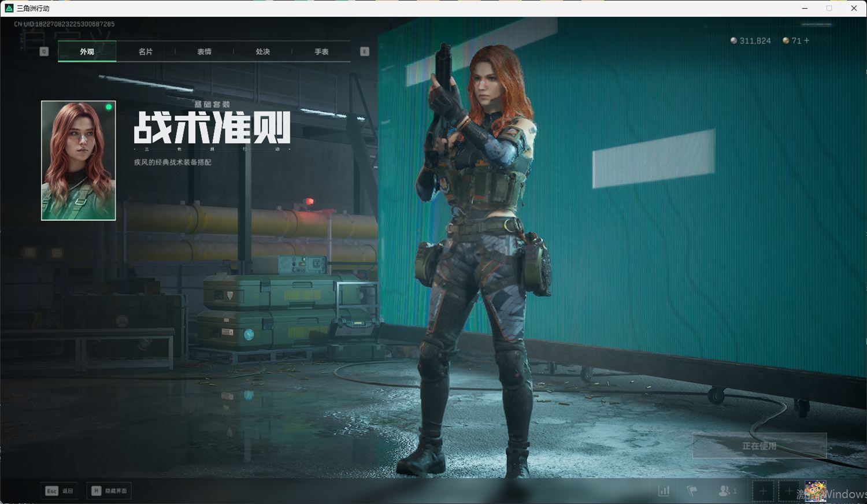Toggle the H 隐藏界面 hide interface button
867x504 pixels.
click(109, 491)
